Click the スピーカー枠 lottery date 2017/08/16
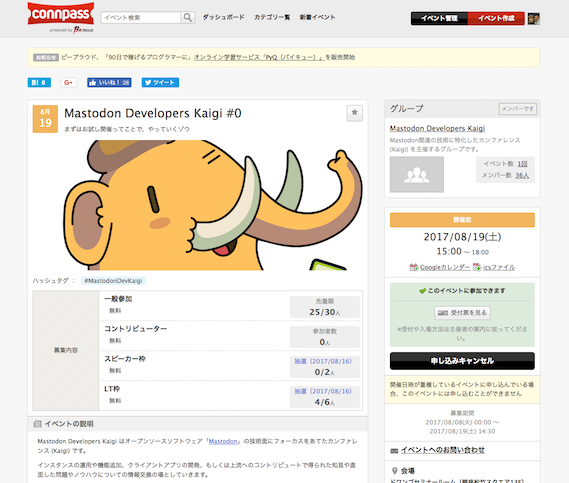The height and width of the screenshot is (483, 569). (323, 361)
